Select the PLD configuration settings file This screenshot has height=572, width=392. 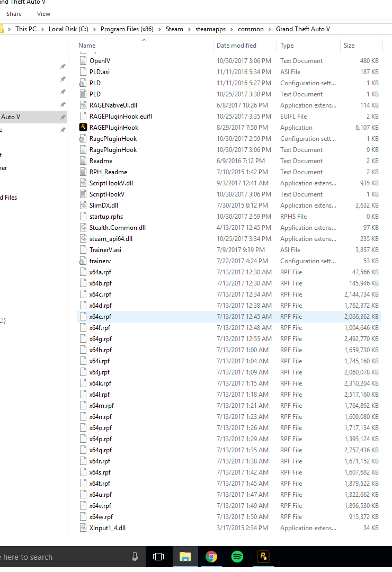[229, 83]
